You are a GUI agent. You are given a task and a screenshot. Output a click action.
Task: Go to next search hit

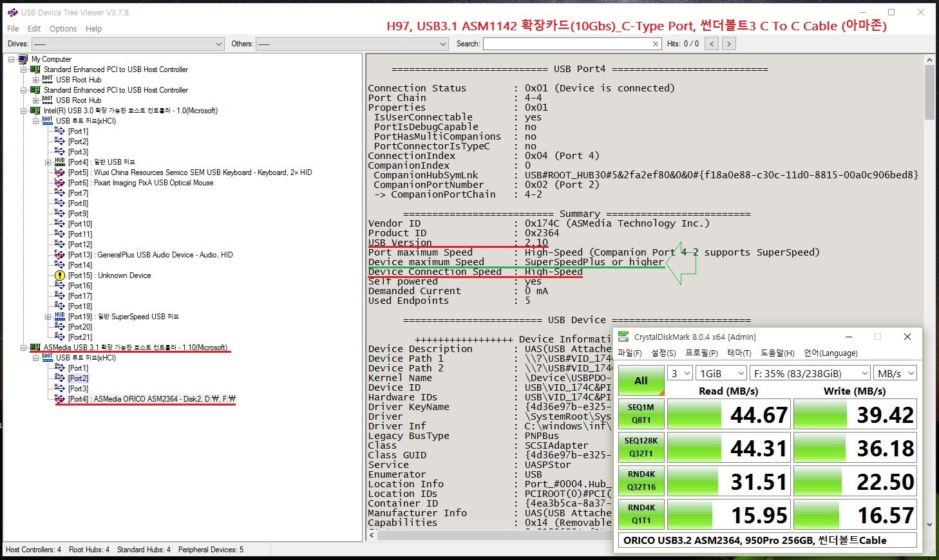click(728, 44)
